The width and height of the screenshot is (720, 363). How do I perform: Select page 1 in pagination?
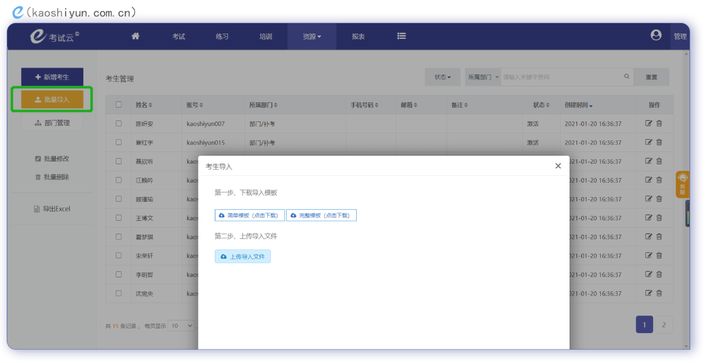pos(644,325)
